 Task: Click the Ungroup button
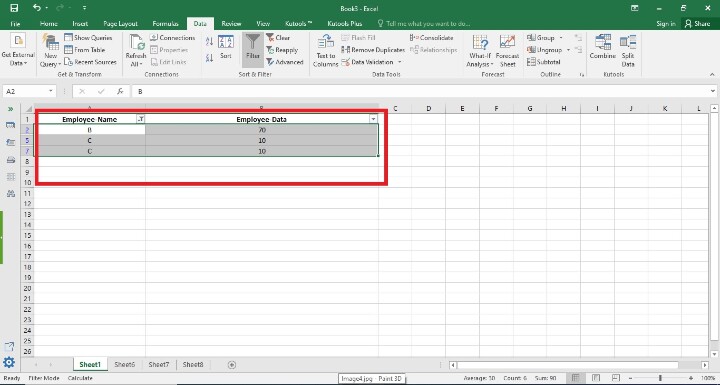pos(545,50)
